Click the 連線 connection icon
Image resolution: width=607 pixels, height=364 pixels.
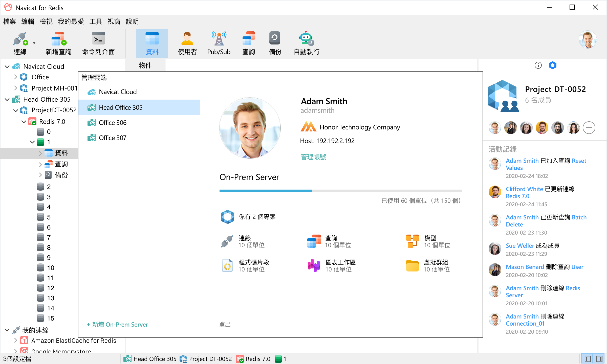20,42
